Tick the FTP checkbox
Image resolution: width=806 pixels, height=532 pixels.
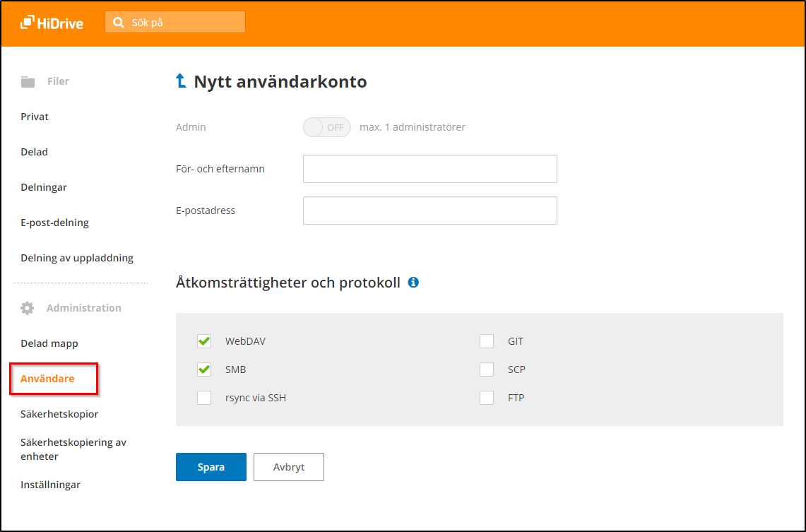(487, 398)
